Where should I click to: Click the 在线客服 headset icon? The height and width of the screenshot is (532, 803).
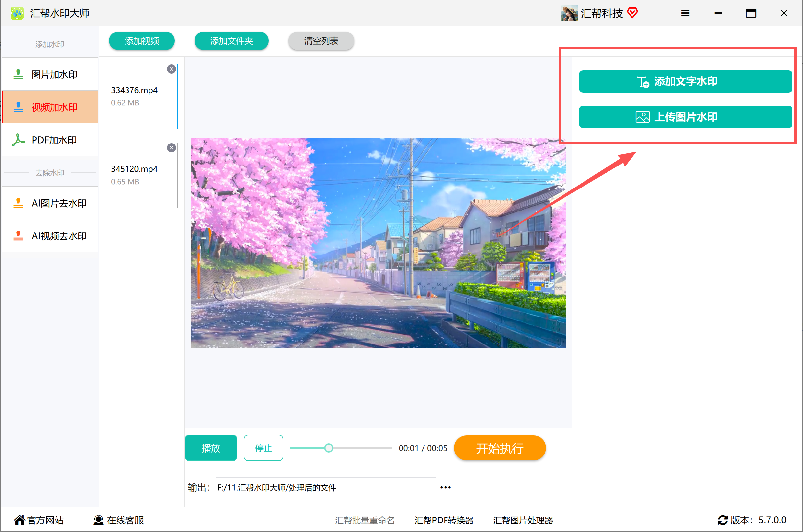coord(99,520)
